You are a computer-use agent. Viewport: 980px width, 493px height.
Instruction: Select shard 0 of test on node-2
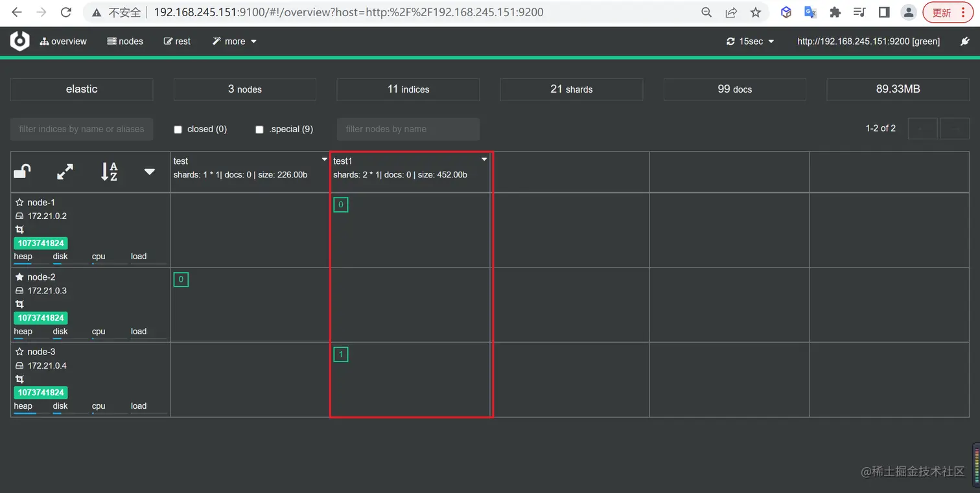(x=181, y=280)
